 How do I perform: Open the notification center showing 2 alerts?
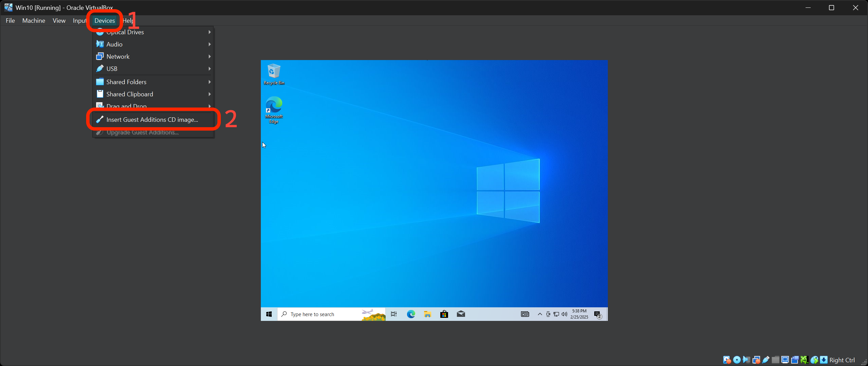(x=597, y=314)
